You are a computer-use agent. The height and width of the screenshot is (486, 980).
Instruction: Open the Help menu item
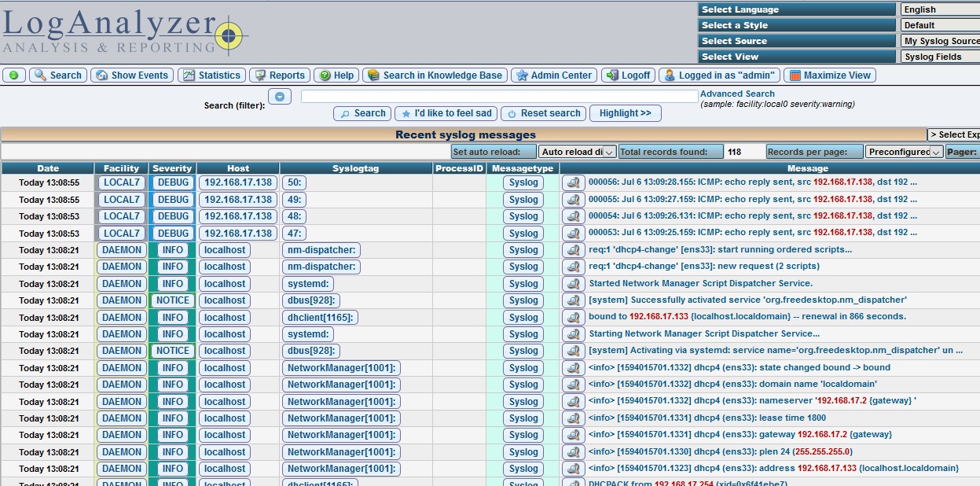pos(336,75)
